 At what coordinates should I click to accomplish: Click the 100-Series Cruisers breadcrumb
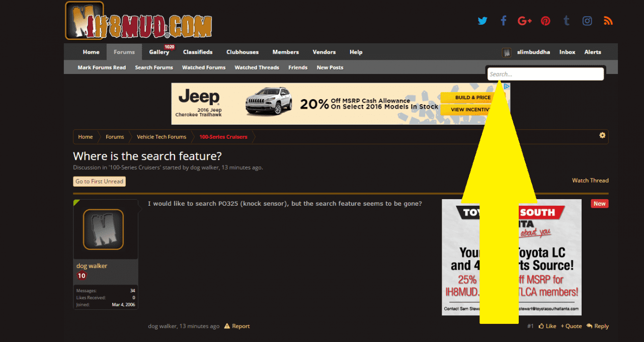tap(223, 137)
